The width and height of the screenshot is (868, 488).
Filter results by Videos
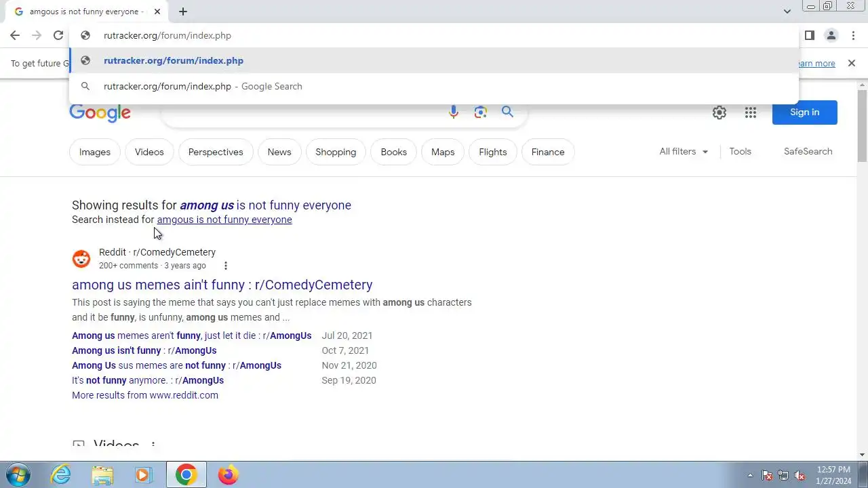149,152
